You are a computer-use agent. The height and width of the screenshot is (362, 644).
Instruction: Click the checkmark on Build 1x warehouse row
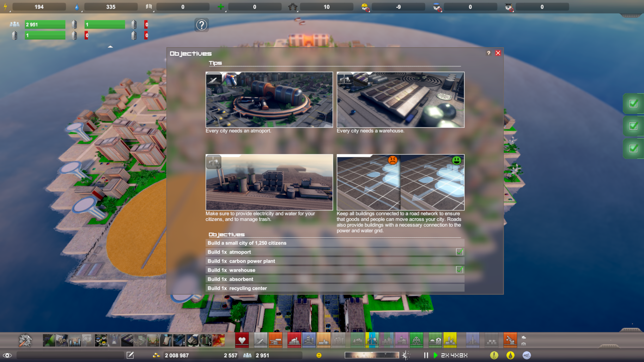[x=459, y=270]
